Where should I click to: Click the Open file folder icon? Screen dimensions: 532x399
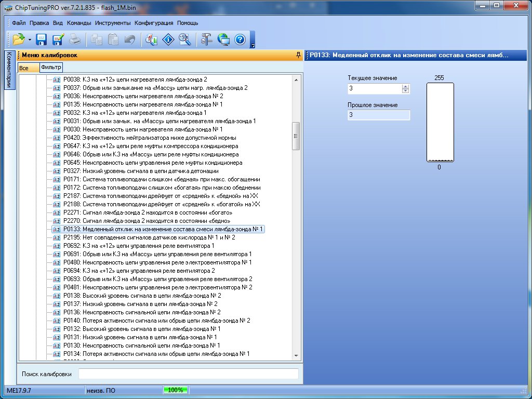click(19, 39)
